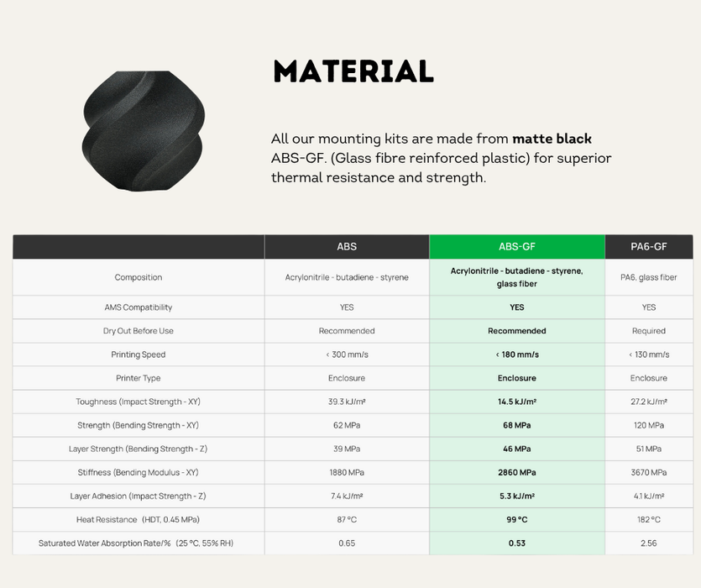Click ABS-GF printing speed value < 180 mm/s
Image resolution: width=701 pixels, height=588 pixels.
click(517, 354)
